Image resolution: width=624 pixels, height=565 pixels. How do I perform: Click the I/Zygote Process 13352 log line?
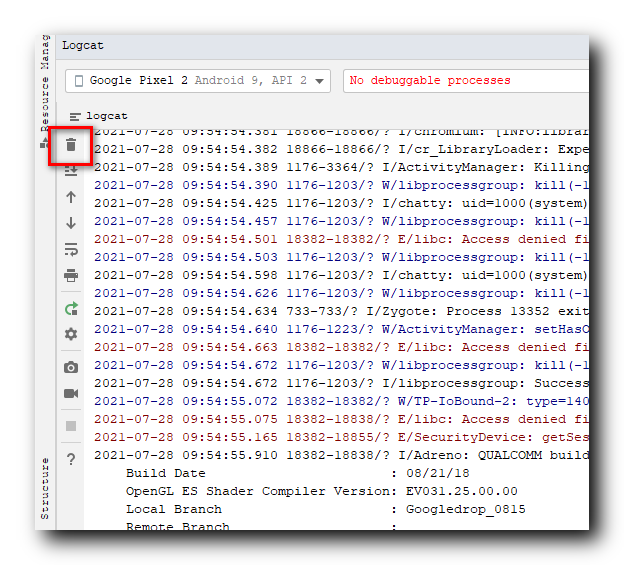(341, 311)
